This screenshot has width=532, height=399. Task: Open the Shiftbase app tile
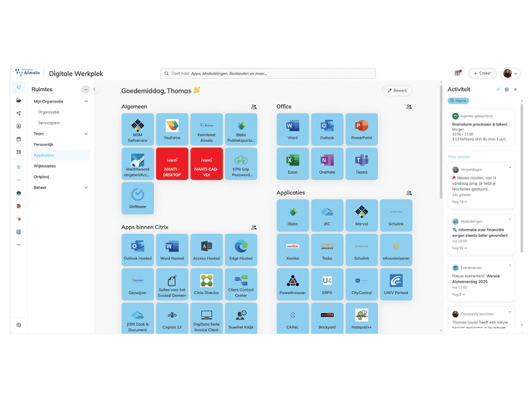(137, 198)
